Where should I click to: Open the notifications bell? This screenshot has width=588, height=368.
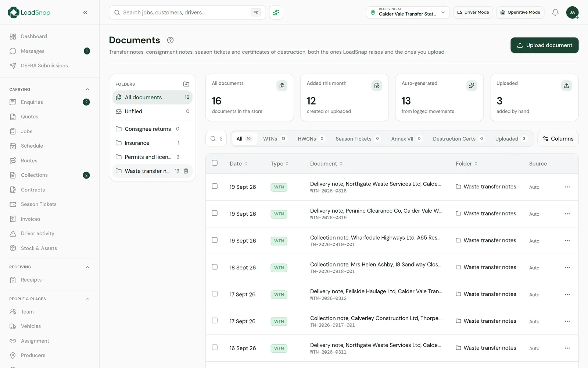click(555, 13)
